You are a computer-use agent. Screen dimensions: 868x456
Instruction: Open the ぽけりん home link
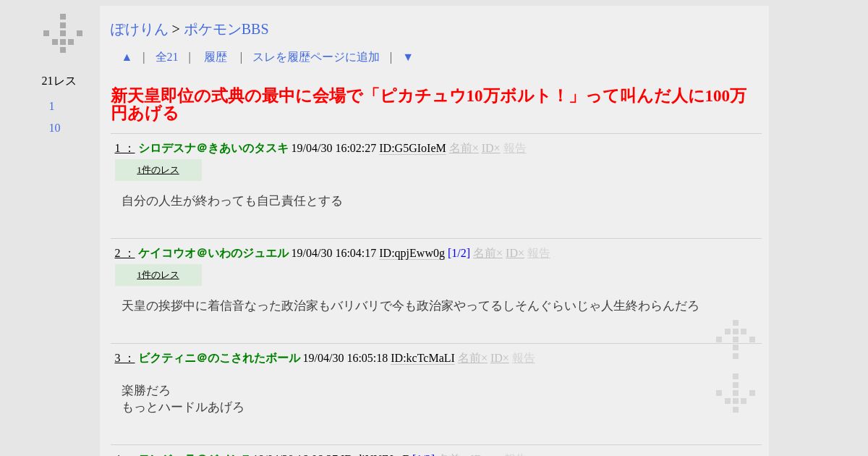coord(139,29)
